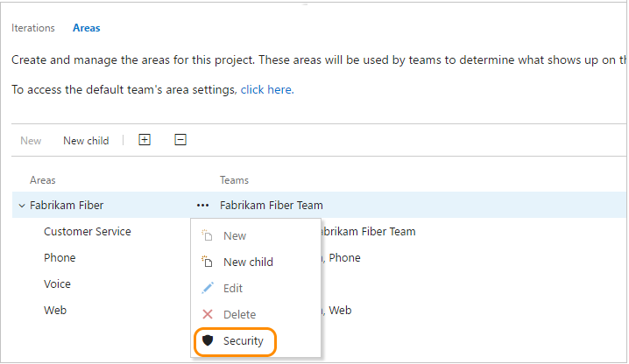Click the Fabrikam Fiber Team cell in first row

click(x=272, y=206)
